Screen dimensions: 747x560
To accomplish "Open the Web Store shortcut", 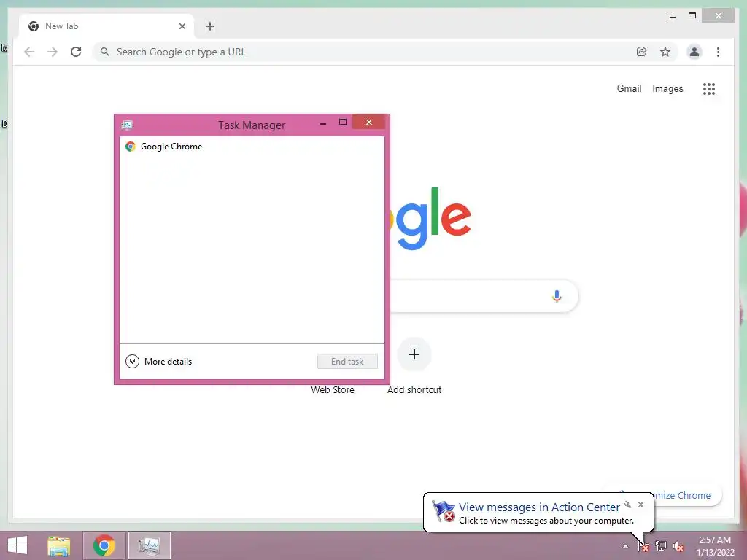I will click(x=333, y=389).
